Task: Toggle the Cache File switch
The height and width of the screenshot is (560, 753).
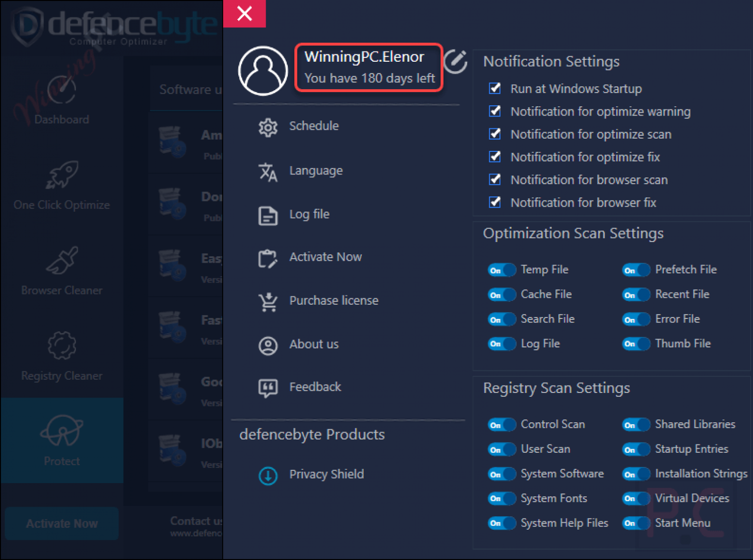Action: tap(502, 294)
